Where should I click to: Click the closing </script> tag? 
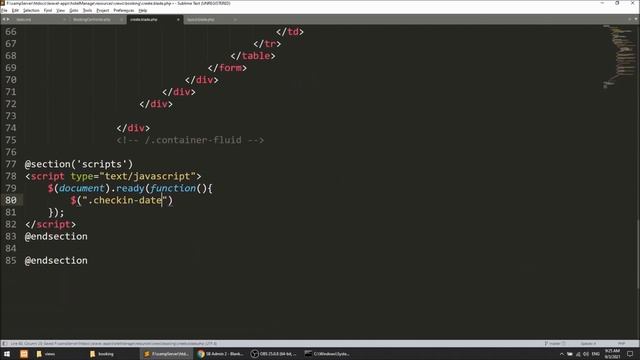[x=50, y=224]
